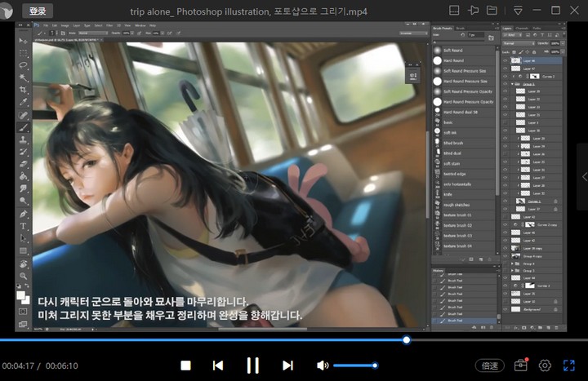Skip to the next video

point(287,365)
